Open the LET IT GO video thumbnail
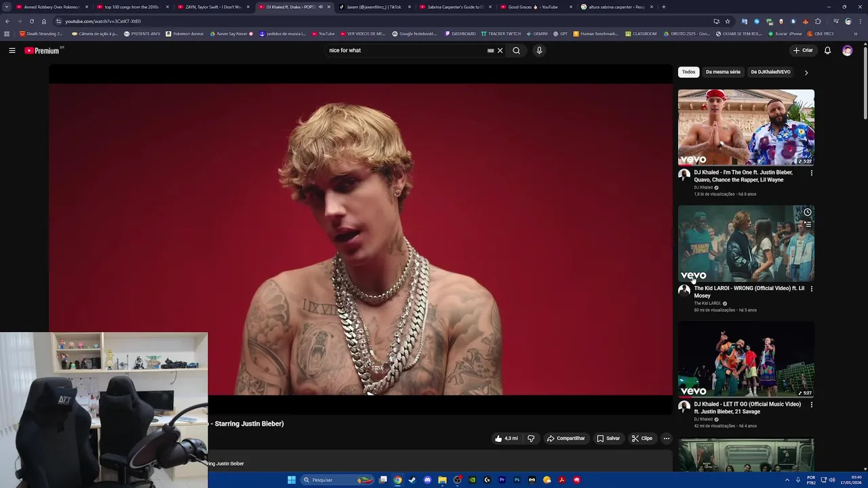The image size is (868, 488). 746,359
